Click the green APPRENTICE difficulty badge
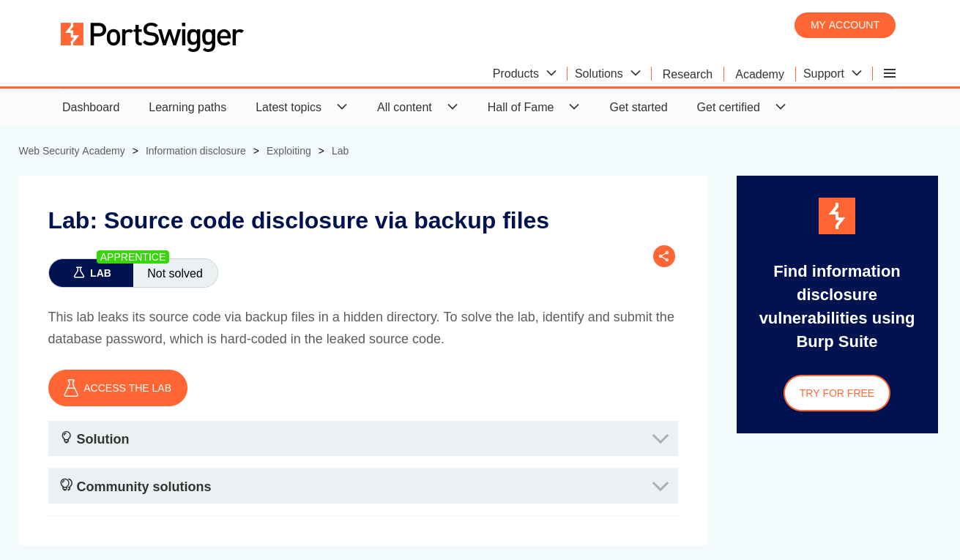The image size is (960, 560). tap(133, 257)
